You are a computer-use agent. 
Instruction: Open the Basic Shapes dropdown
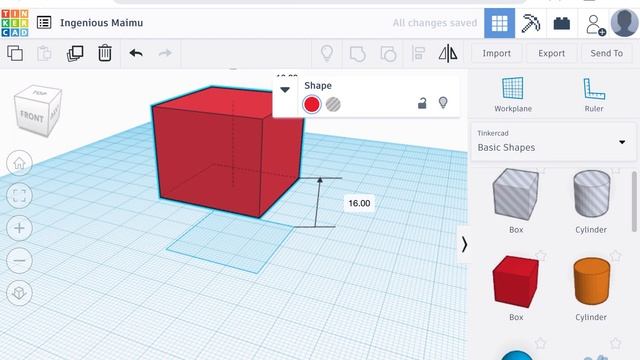point(552,141)
